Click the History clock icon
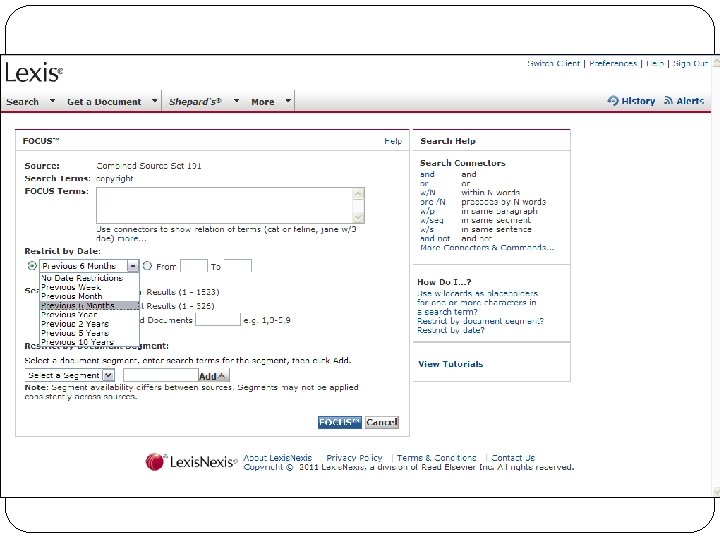Image resolution: width=720 pixels, height=540 pixels. point(613,101)
